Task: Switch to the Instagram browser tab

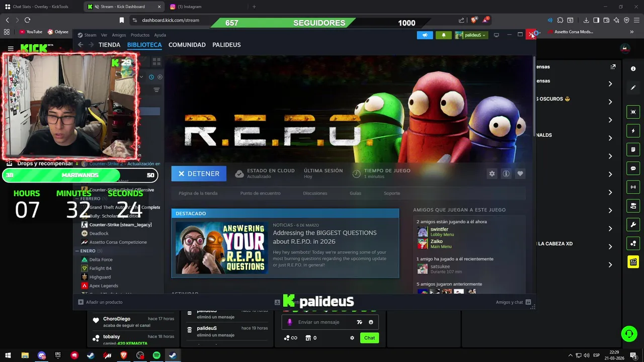Action: pyautogui.click(x=206, y=7)
